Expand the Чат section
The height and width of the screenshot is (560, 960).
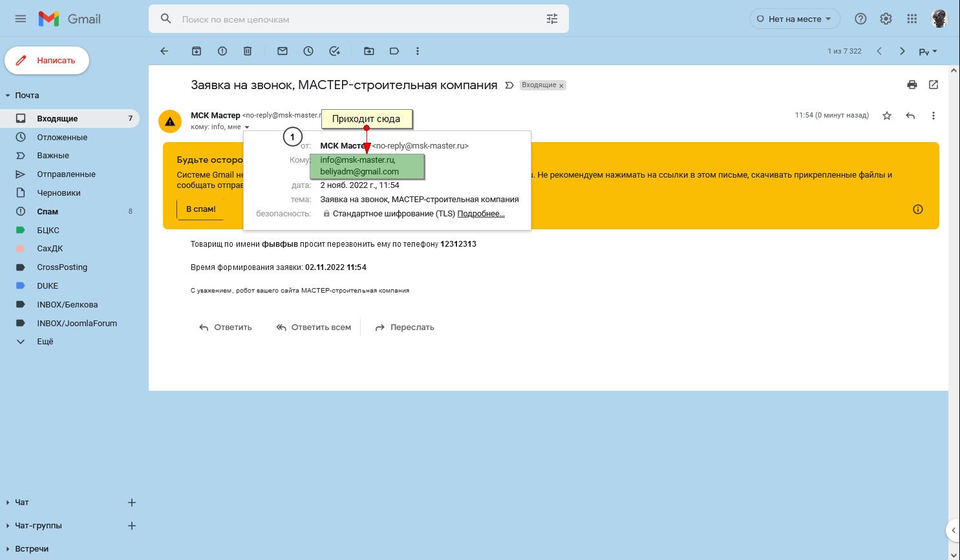click(x=8, y=503)
